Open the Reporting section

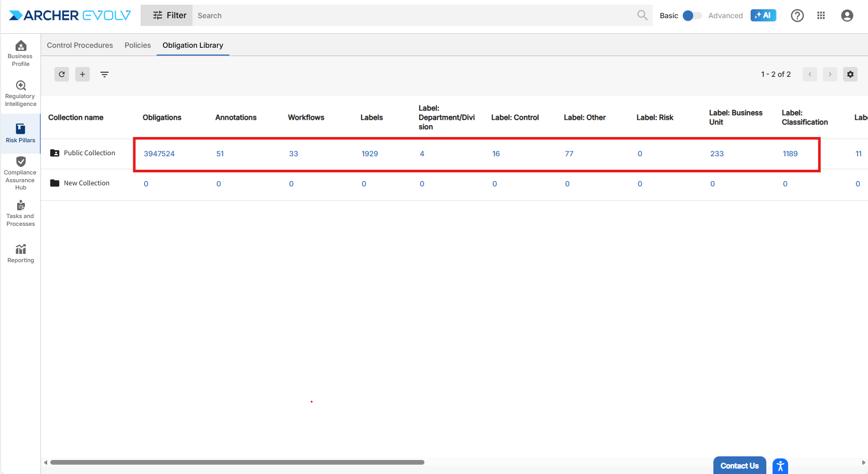(21, 253)
